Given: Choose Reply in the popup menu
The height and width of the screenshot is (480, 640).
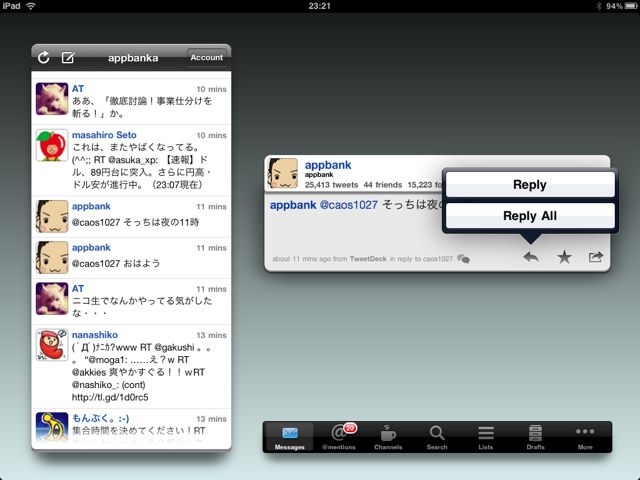Looking at the screenshot, I should pyautogui.click(x=530, y=184).
